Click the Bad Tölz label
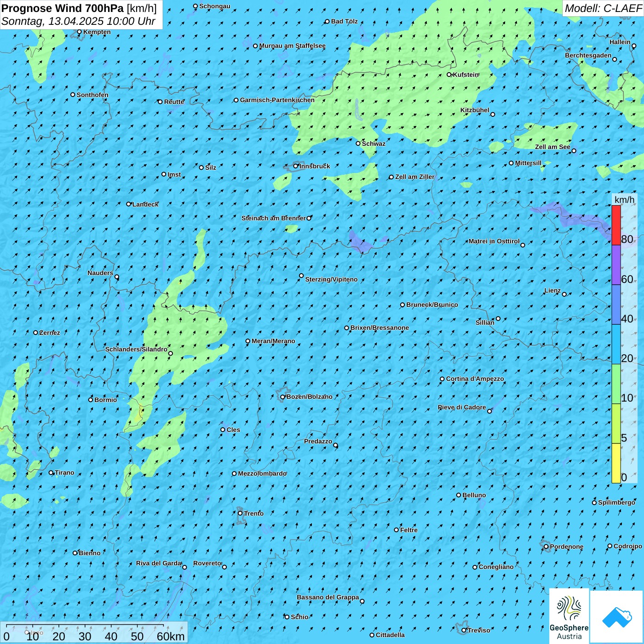The height and width of the screenshot is (644, 644). [345, 21]
